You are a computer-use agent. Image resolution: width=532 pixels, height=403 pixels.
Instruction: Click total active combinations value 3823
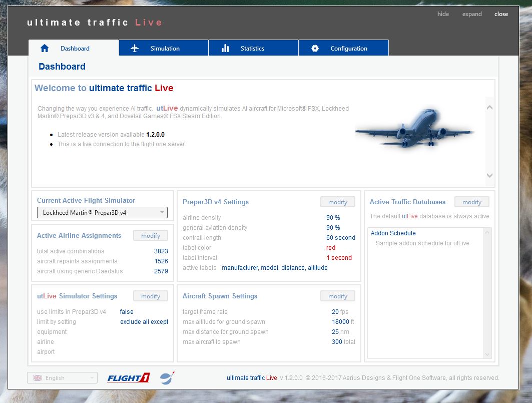[161, 251]
